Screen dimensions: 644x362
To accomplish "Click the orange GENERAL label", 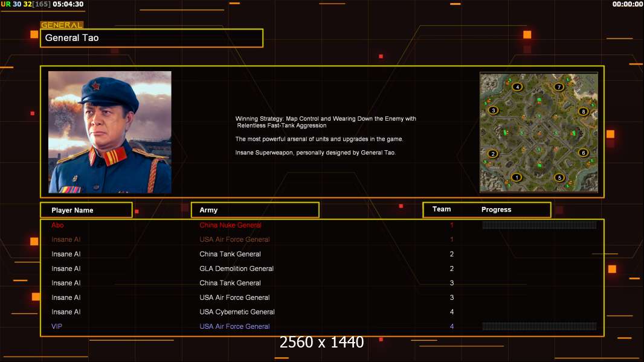I will click(x=62, y=25).
